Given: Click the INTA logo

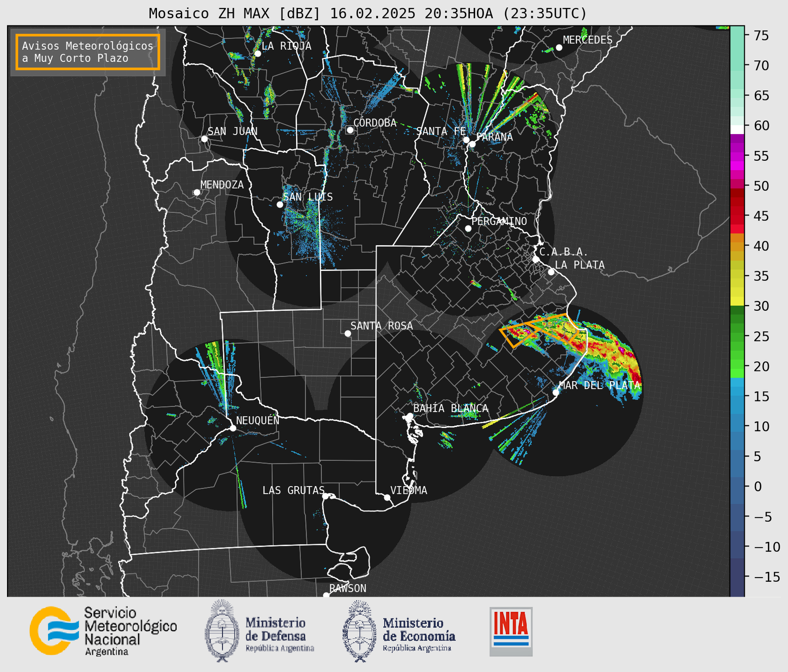Looking at the screenshot, I should (511, 631).
